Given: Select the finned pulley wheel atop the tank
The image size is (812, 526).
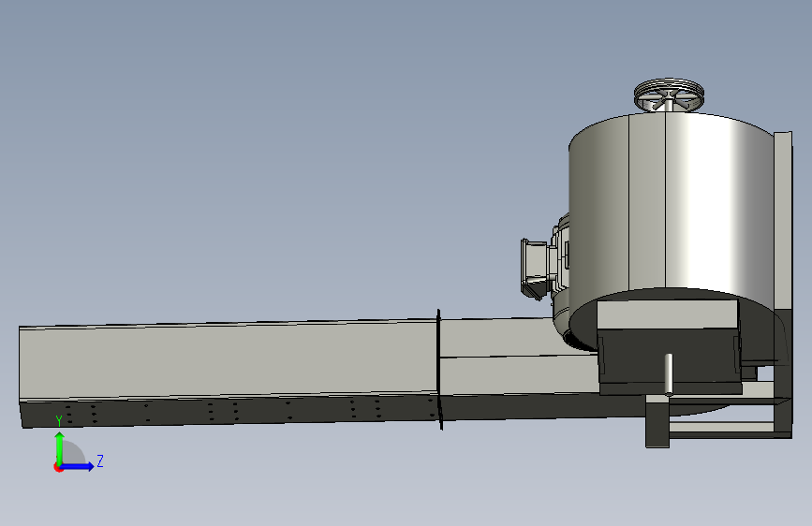Looking at the screenshot, I should [x=669, y=94].
